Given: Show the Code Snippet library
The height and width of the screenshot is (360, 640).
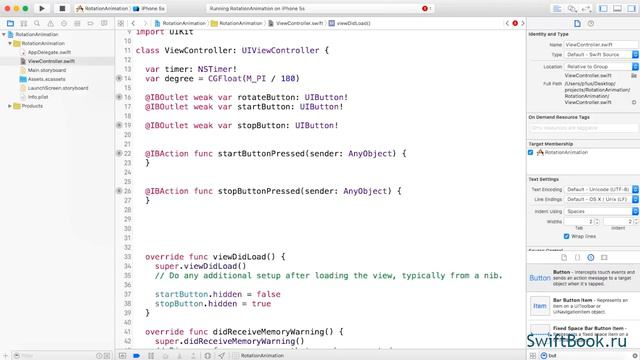Looking at the screenshot, I should tap(578, 258).
